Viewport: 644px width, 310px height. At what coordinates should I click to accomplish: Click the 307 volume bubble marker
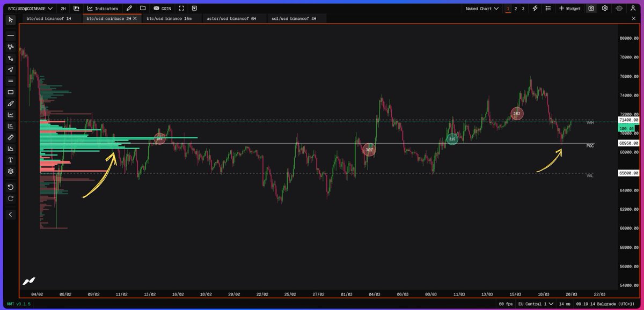click(369, 150)
